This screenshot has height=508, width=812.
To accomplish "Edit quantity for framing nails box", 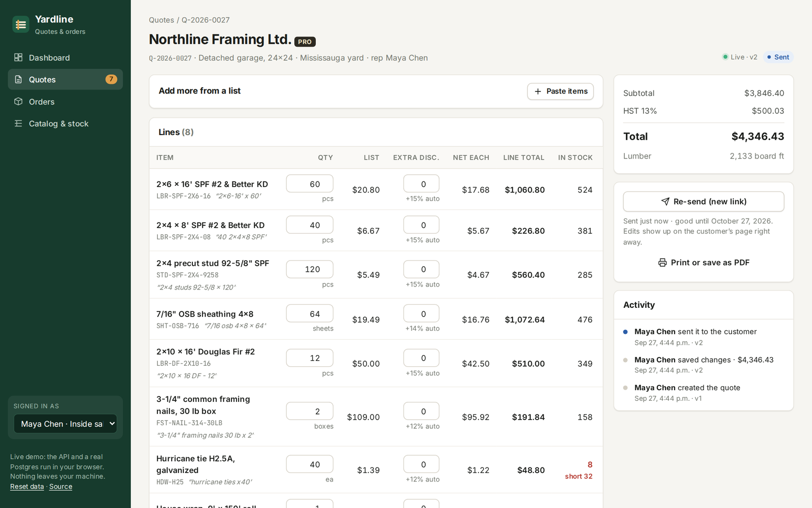I will click(310, 411).
